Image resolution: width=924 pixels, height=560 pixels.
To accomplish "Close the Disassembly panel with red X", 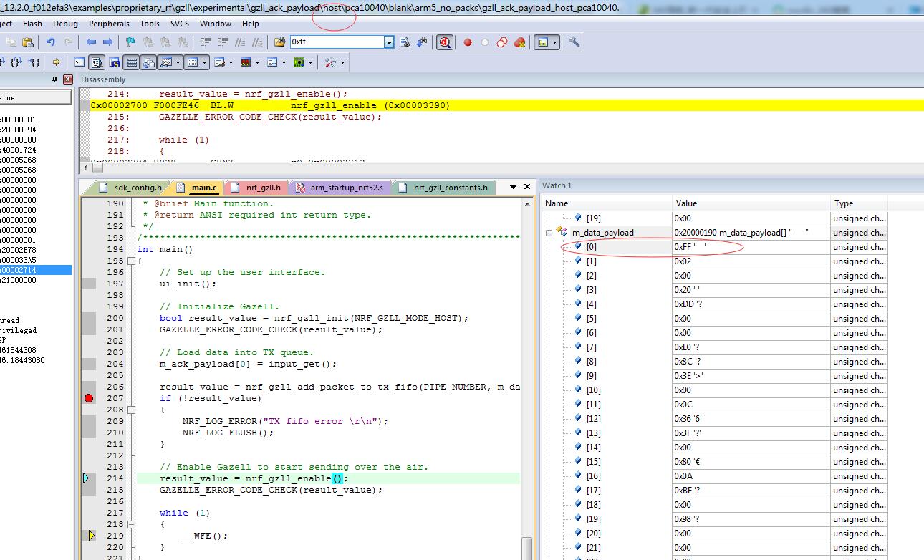I will (x=68, y=79).
